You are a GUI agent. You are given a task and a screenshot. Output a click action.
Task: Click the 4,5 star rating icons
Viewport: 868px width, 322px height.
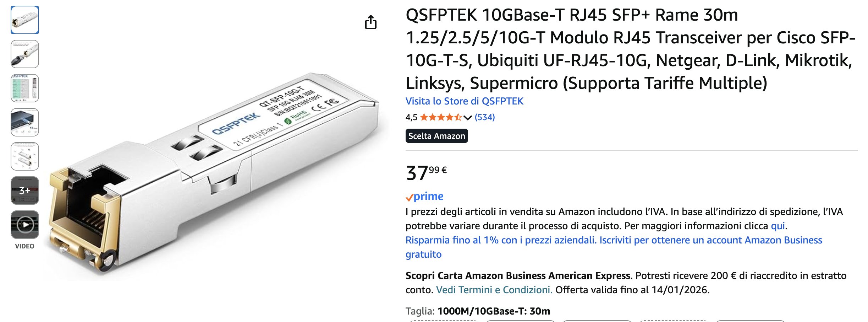tap(441, 117)
